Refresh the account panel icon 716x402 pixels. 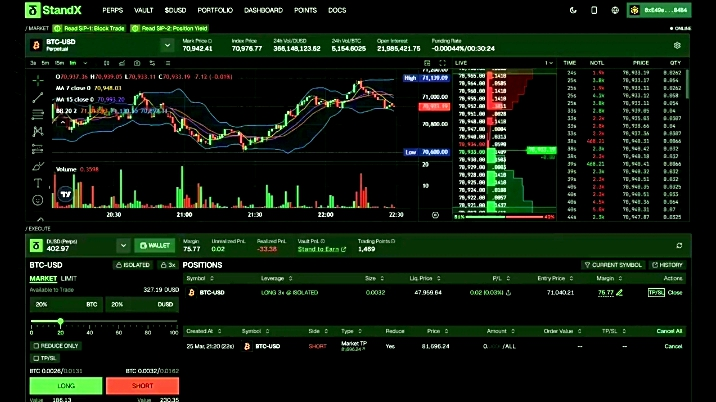coord(679,245)
